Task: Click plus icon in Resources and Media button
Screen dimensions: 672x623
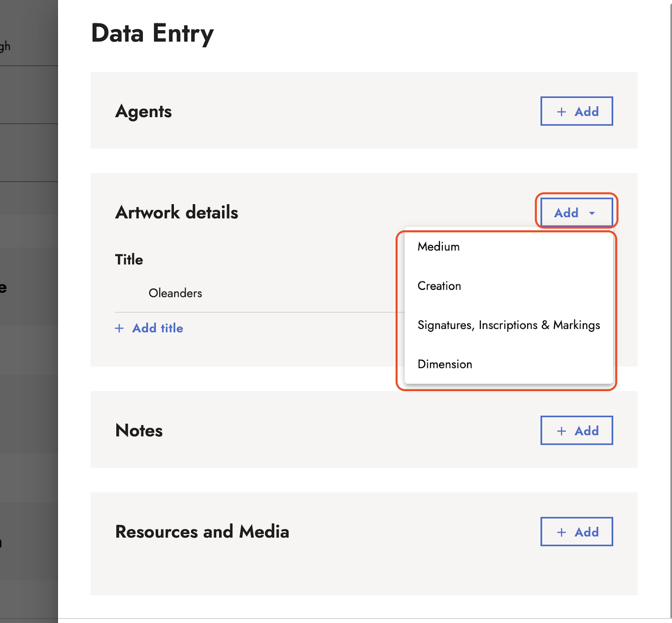Action: pyautogui.click(x=561, y=532)
